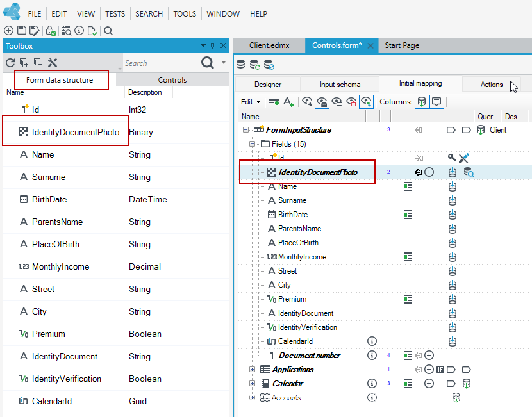Select IdentityDocumentPhoto in the mapping tree
Screen dimensions: 532x417
coord(318,172)
